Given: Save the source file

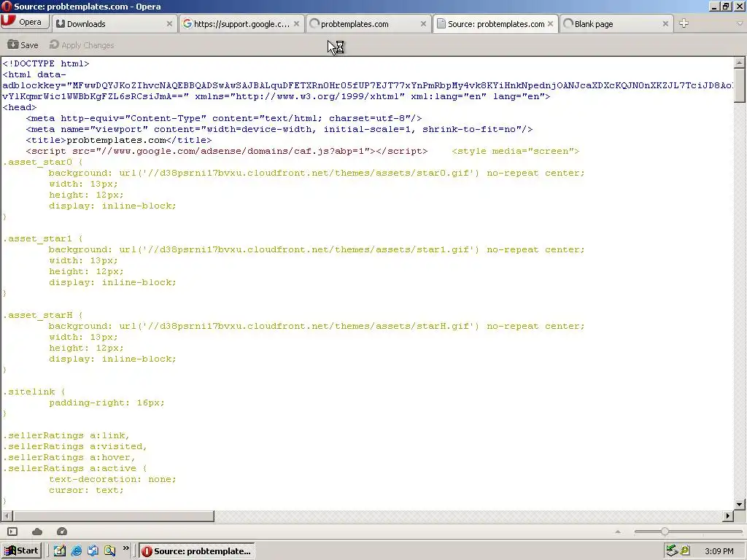Looking at the screenshot, I should [23, 44].
